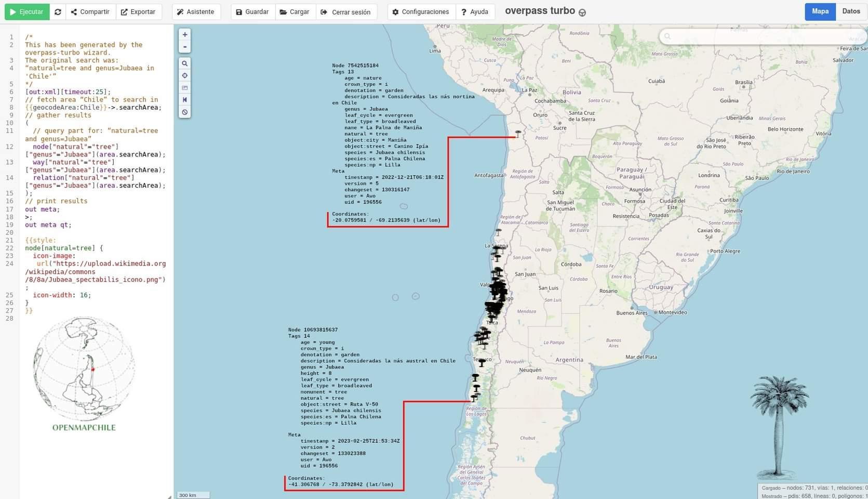
Task: Click the map zoom in plus button
Action: pyautogui.click(x=184, y=34)
